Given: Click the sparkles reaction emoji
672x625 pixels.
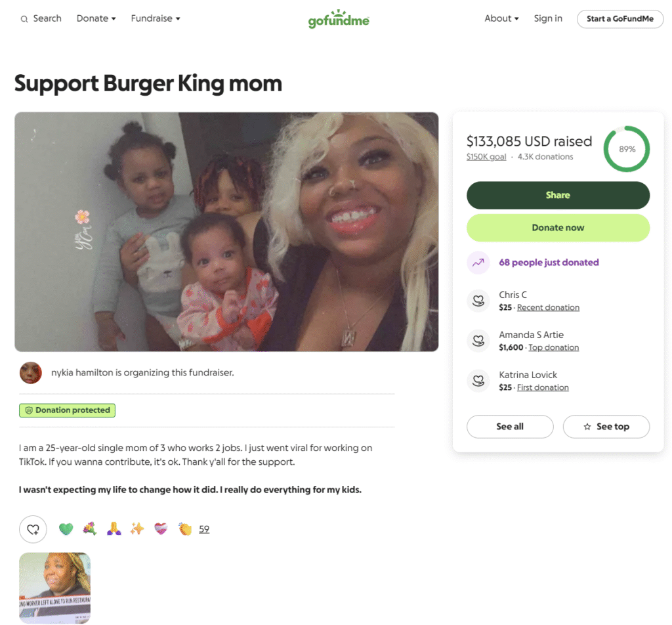Looking at the screenshot, I should pos(137,529).
